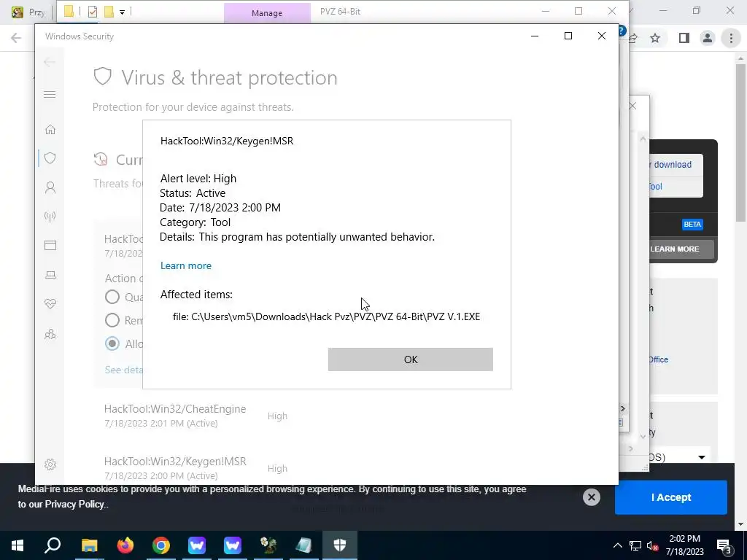The image size is (747, 560).
Task: Select Virus & threat protection shield sidebar icon
Action: pyautogui.click(x=50, y=158)
